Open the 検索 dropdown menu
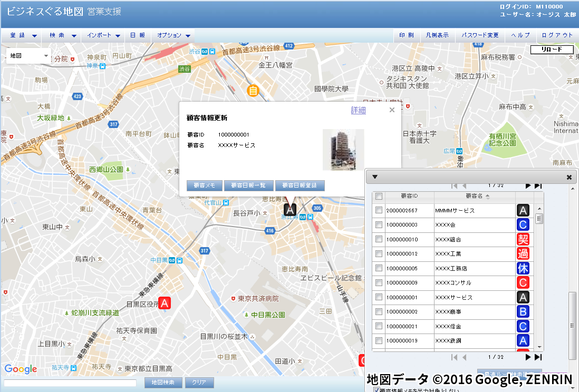Viewport: 579px width, 392px height. [x=62, y=35]
